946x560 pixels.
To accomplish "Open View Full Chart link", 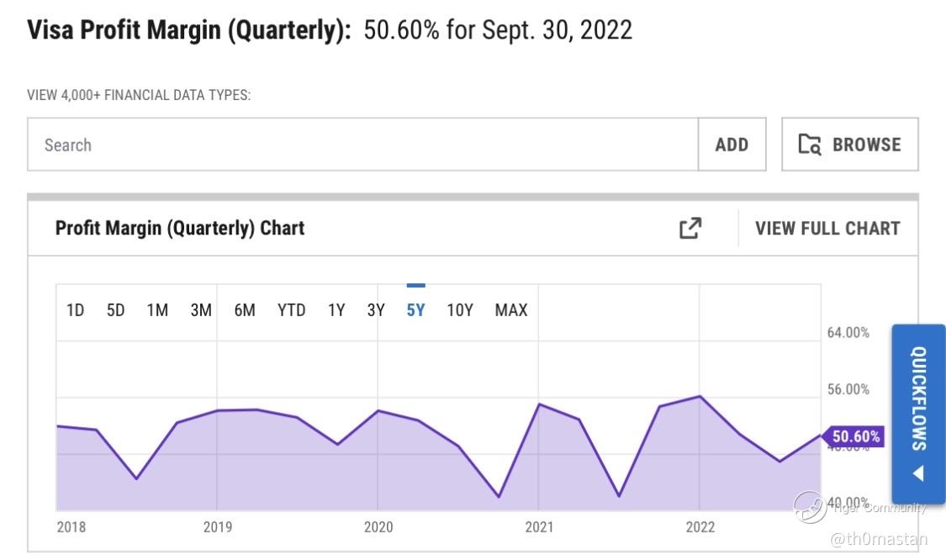I will point(827,228).
